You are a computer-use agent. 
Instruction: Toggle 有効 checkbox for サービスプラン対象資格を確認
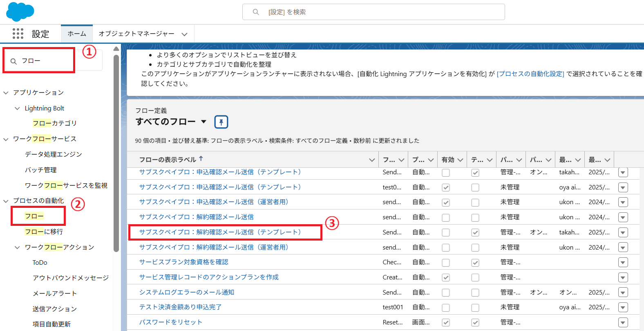446,263
